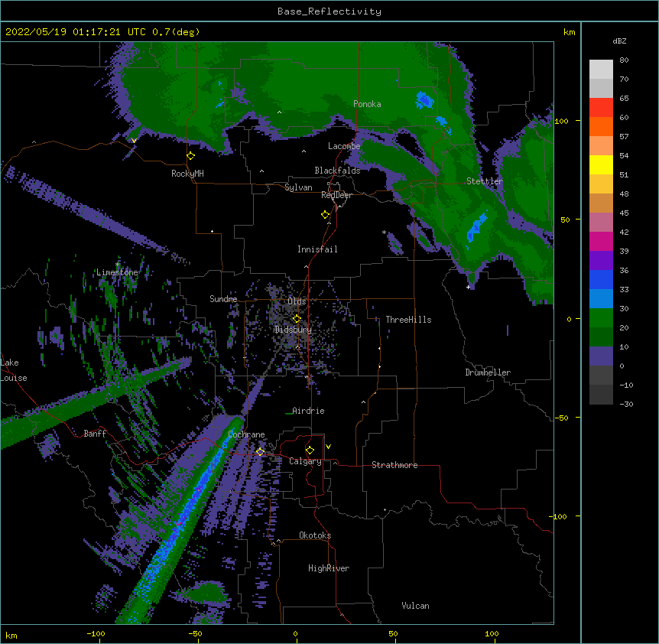The image size is (659, 644).
Task: Click the Sundre city label
Action: point(223,299)
